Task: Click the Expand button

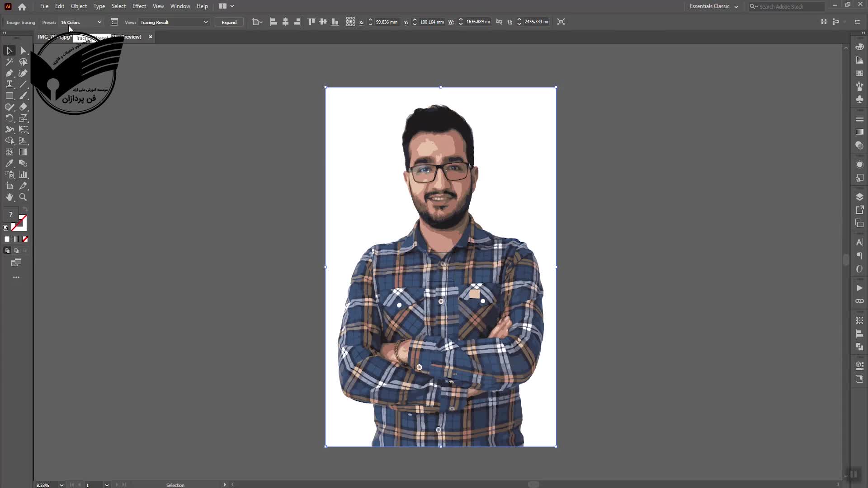Action: 229,22
